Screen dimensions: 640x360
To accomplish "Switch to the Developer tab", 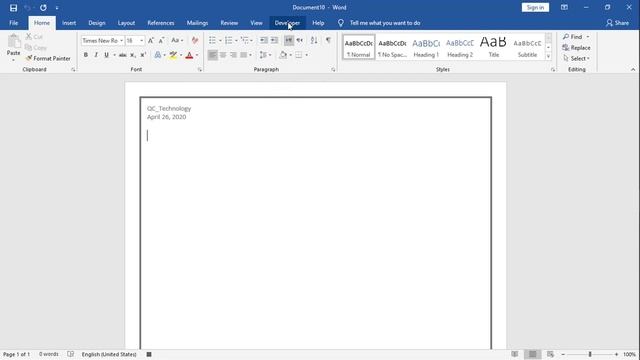I will [287, 23].
